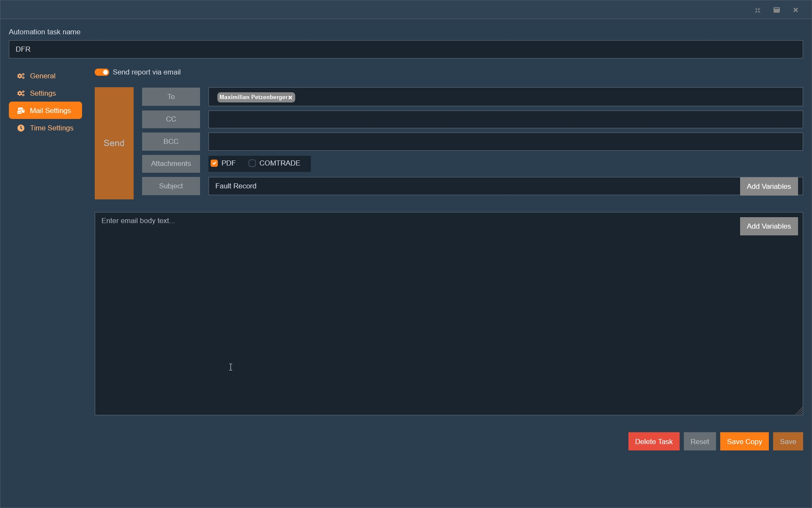Switch to the General tab
Image resolution: width=812 pixels, height=508 pixels.
point(43,76)
